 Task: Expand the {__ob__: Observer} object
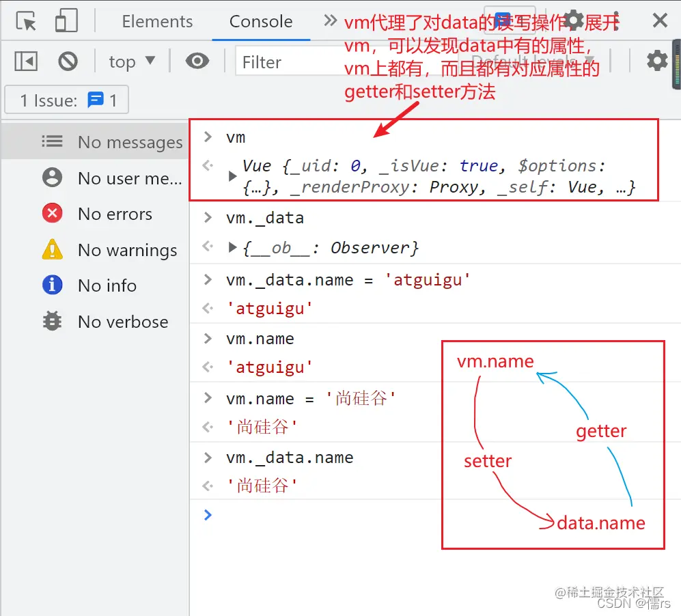tap(232, 247)
